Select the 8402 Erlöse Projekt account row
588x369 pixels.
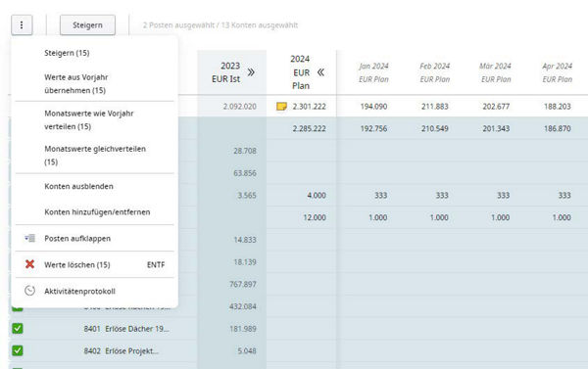tap(122, 350)
